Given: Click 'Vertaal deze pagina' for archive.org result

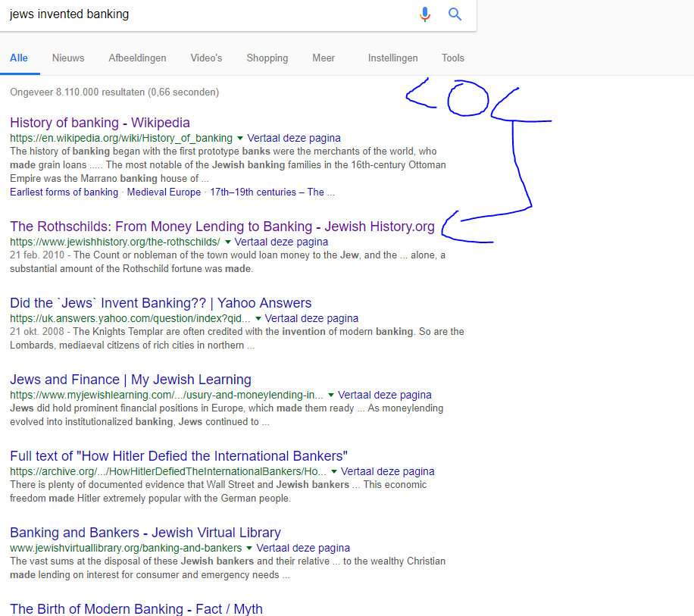Looking at the screenshot, I should [x=388, y=471].
